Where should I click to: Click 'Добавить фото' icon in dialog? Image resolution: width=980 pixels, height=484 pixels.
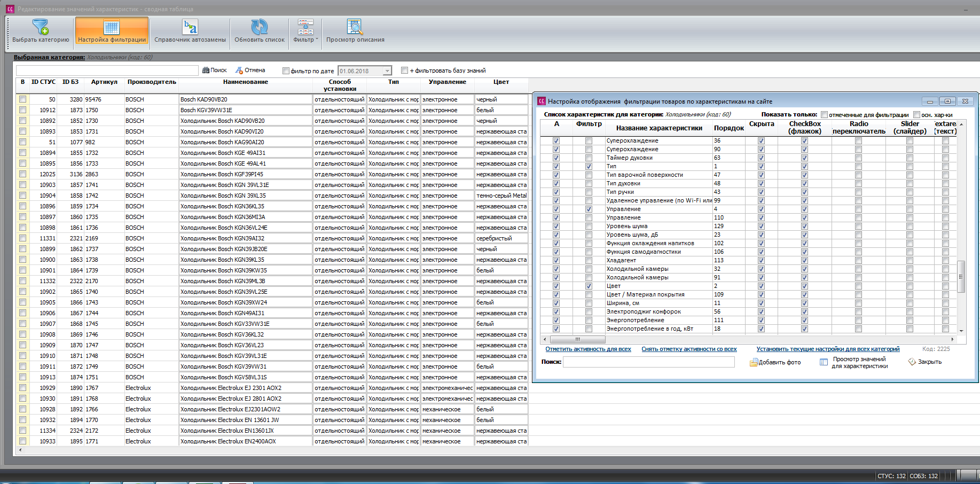(x=775, y=362)
